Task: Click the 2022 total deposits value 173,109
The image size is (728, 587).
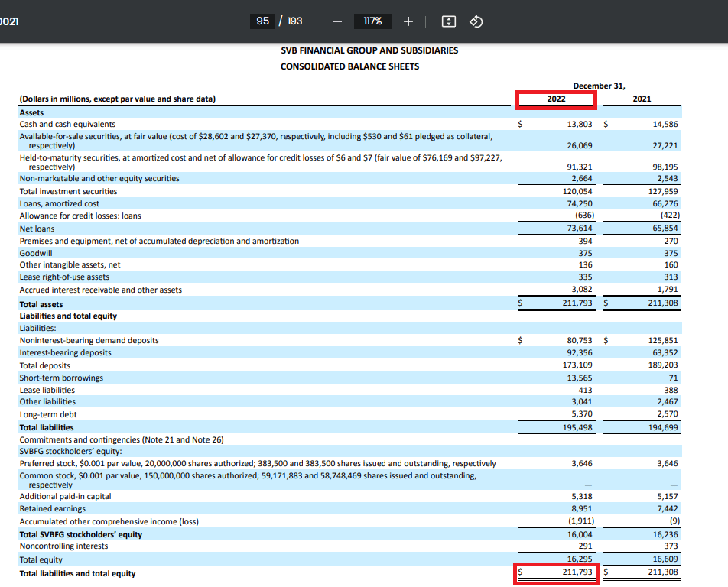Action: 577,365
